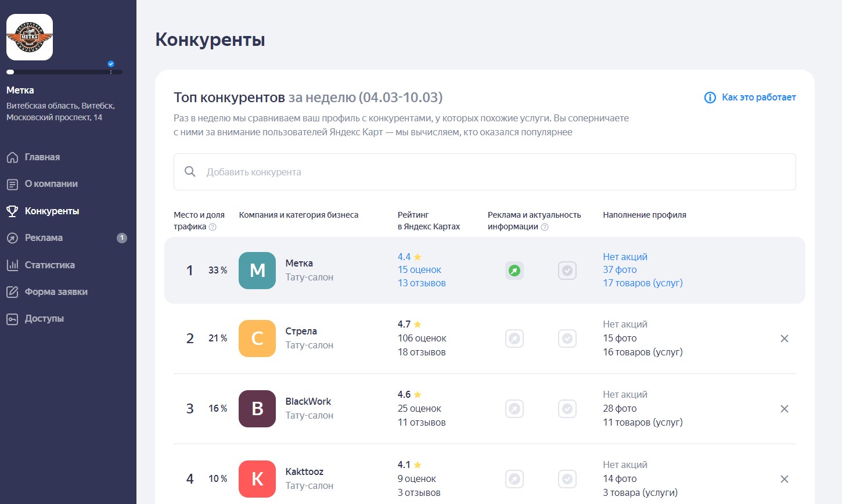
Task: Click the 28 фото text for BlackWork
Action: point(620,409)
